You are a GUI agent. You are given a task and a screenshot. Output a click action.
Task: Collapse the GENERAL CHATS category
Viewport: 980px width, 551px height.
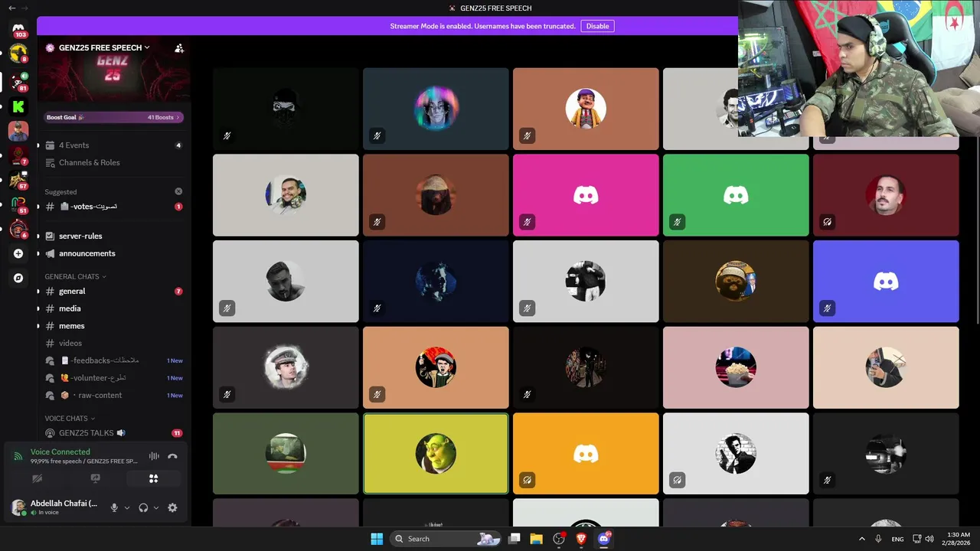click(75, 276)
